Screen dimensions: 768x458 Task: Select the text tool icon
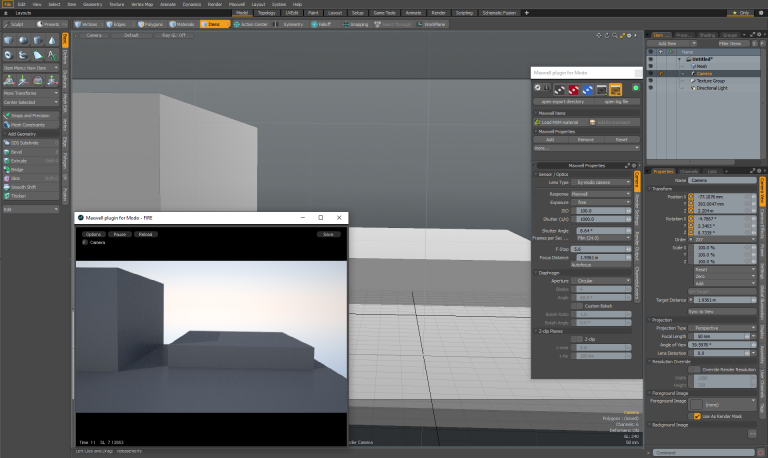52,55
